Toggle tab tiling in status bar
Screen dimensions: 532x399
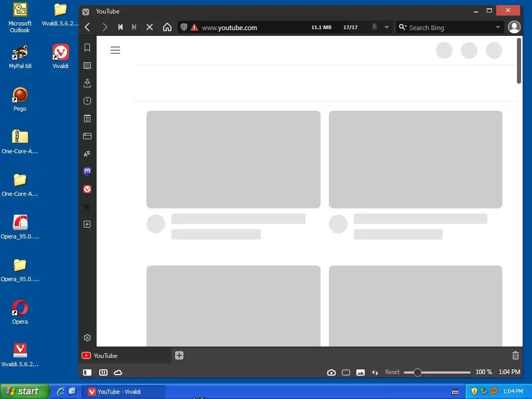click(x=103, y=373)
